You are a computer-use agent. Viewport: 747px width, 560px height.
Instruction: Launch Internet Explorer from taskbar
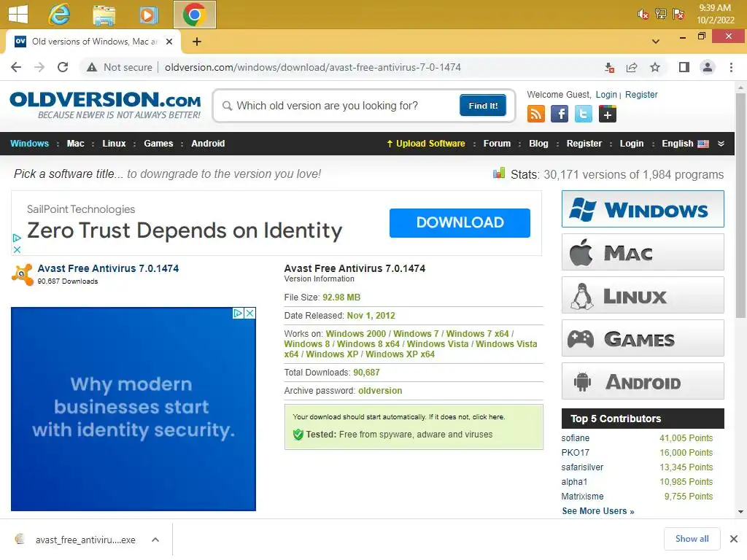[x=59, y=15]
